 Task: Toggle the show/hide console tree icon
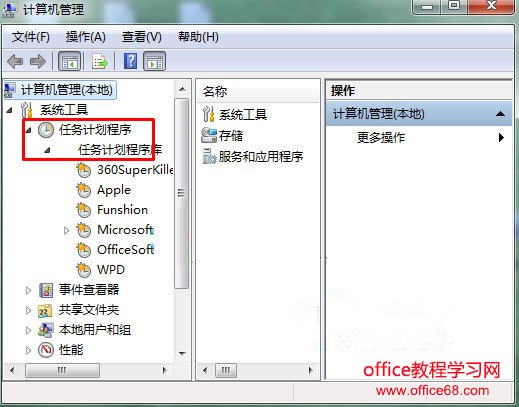point(69,61)
